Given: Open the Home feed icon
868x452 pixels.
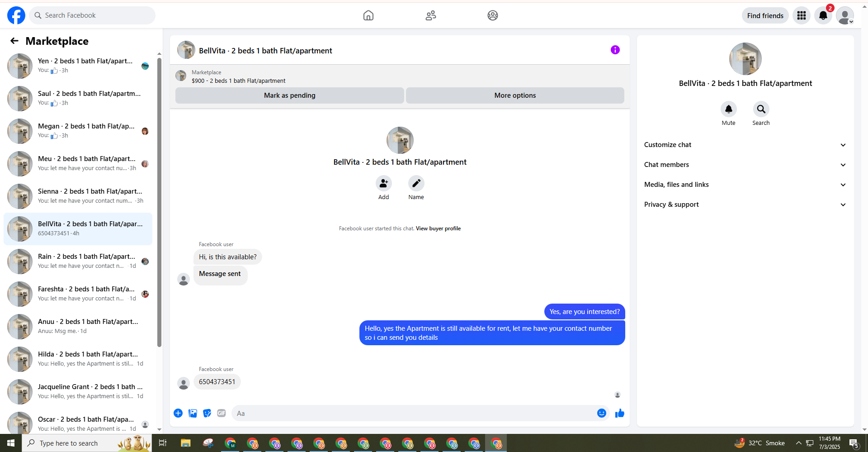Looking at the screenshot, I should pos(368,15).
